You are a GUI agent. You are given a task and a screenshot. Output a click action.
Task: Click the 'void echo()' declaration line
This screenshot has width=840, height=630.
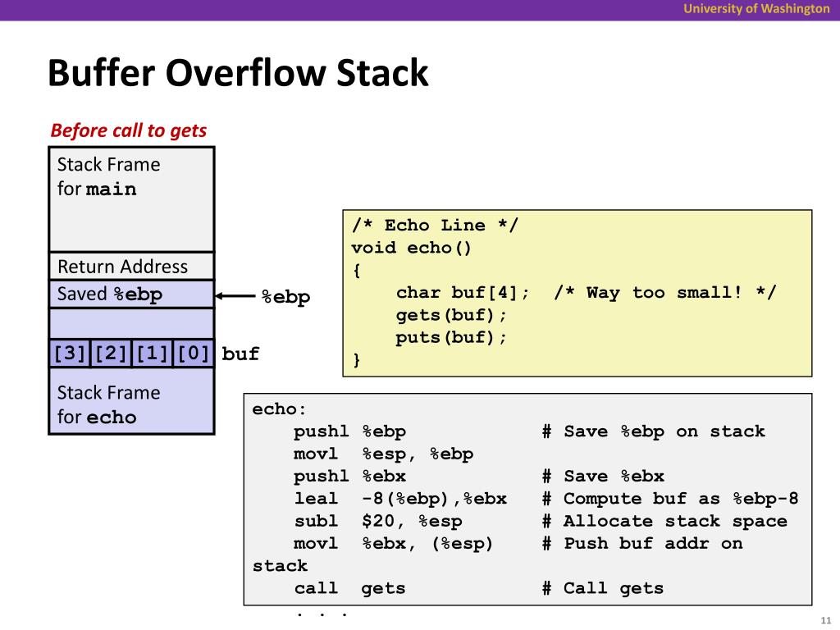coord(412,248)
